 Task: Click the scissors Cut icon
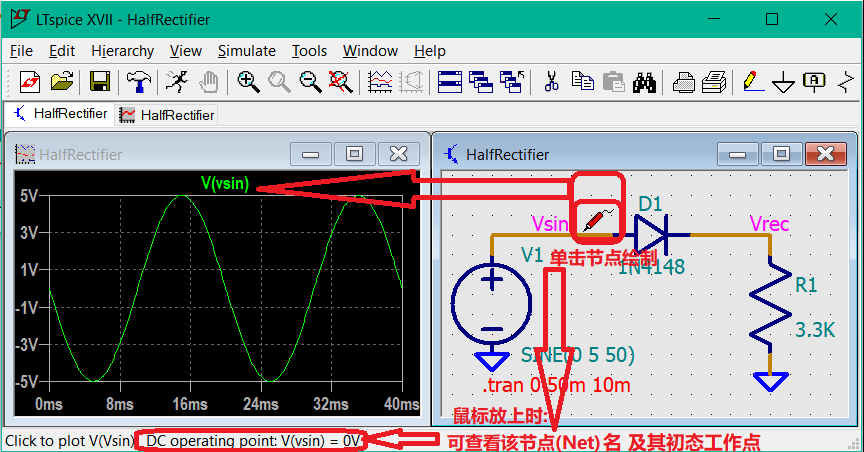click(549, 82)
